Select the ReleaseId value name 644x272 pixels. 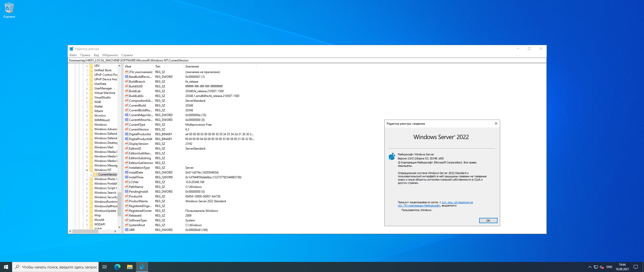pyautogui.click(x=135, y=216)
